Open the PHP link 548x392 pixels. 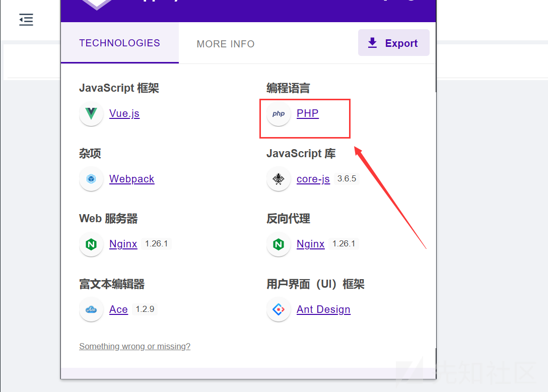coord(308,113)
